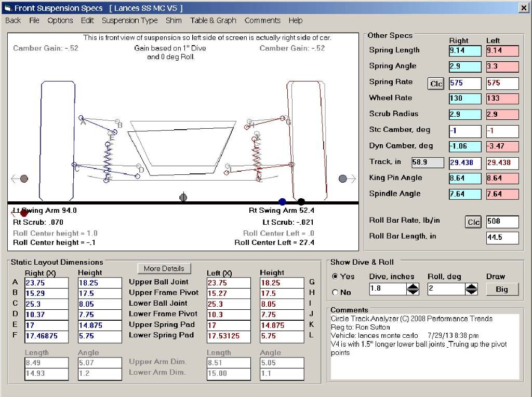Click Left X Lower Spring Pad field 17.53125
This screenshot has height=397, width=532.
(229, 336)
